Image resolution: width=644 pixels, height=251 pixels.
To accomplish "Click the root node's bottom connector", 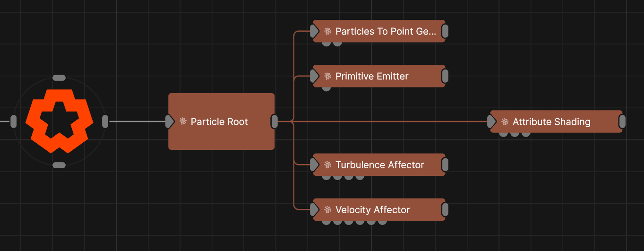I will point(59,165).
